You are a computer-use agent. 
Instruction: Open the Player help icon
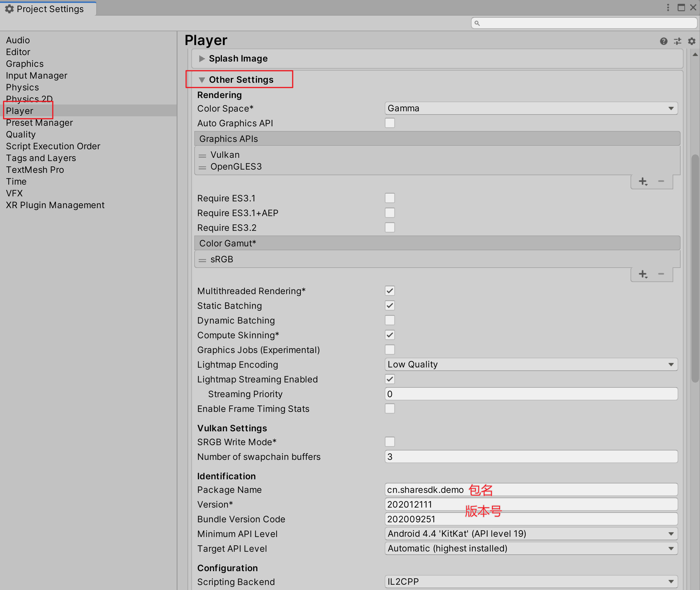click(x=663, y=41)
